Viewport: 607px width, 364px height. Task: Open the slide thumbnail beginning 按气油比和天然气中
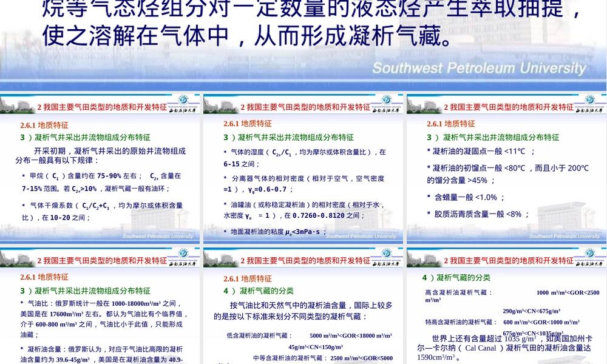303,306
